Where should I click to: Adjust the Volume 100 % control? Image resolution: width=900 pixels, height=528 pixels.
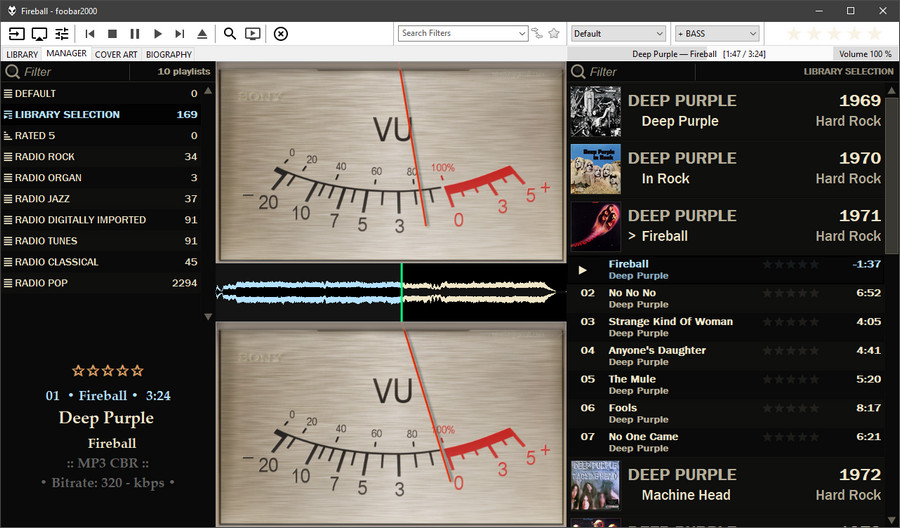coord(865,54)
